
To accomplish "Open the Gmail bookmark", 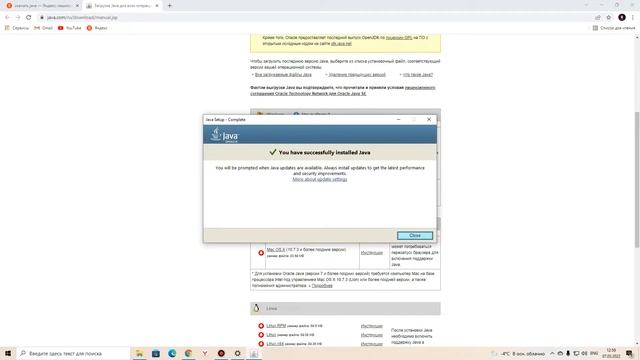I will pos(43,28).
